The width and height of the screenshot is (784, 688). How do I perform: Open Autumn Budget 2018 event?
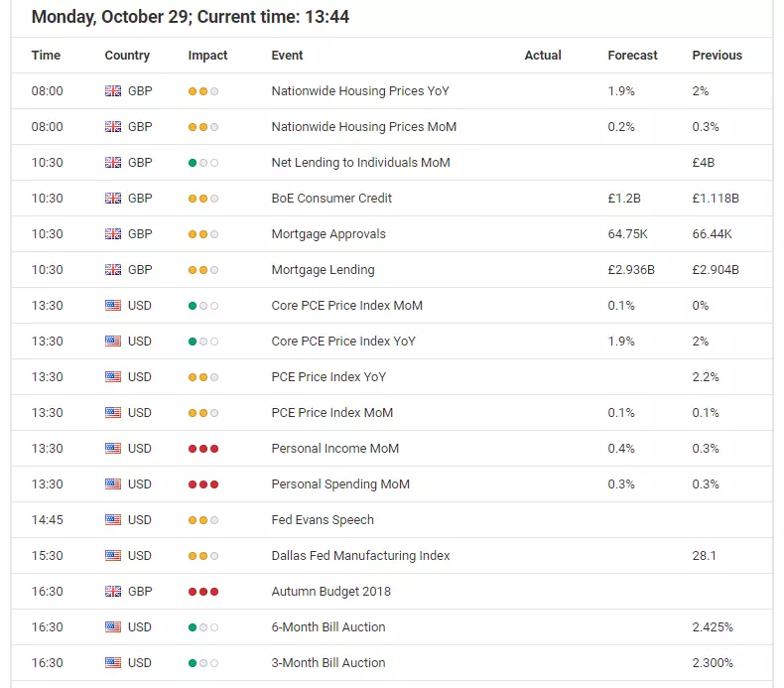pos(331,592)
